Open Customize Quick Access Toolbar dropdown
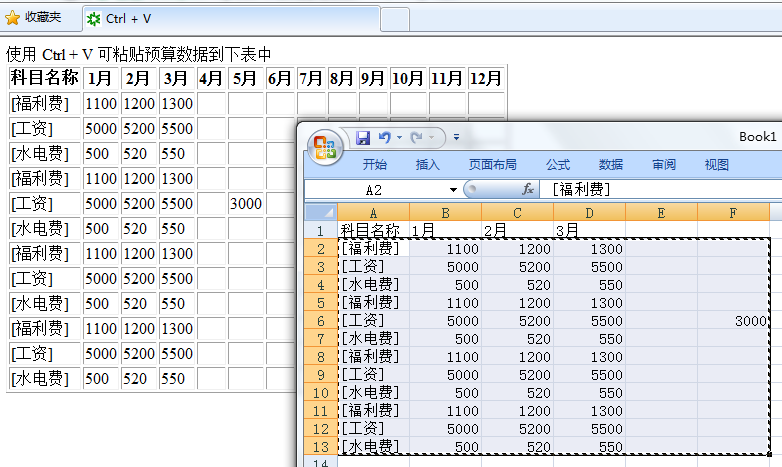Image resolution: width=782 pixels, height=467 pixels. 456,137
